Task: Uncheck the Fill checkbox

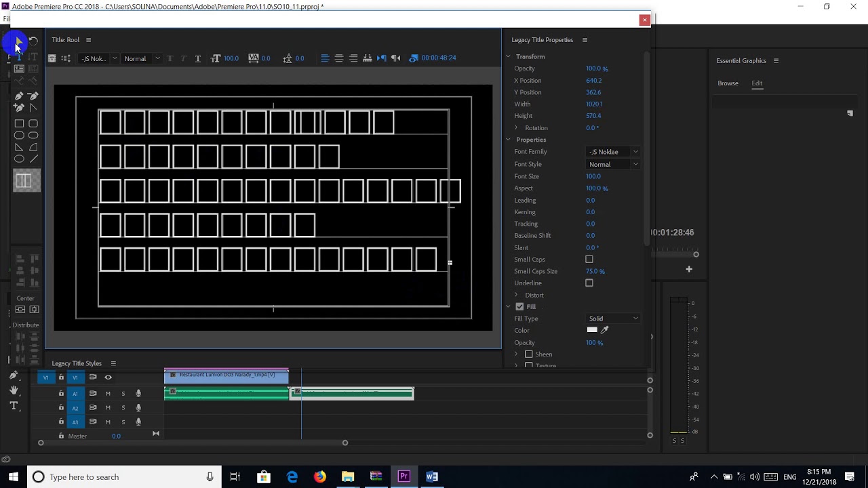Action: 519,306
